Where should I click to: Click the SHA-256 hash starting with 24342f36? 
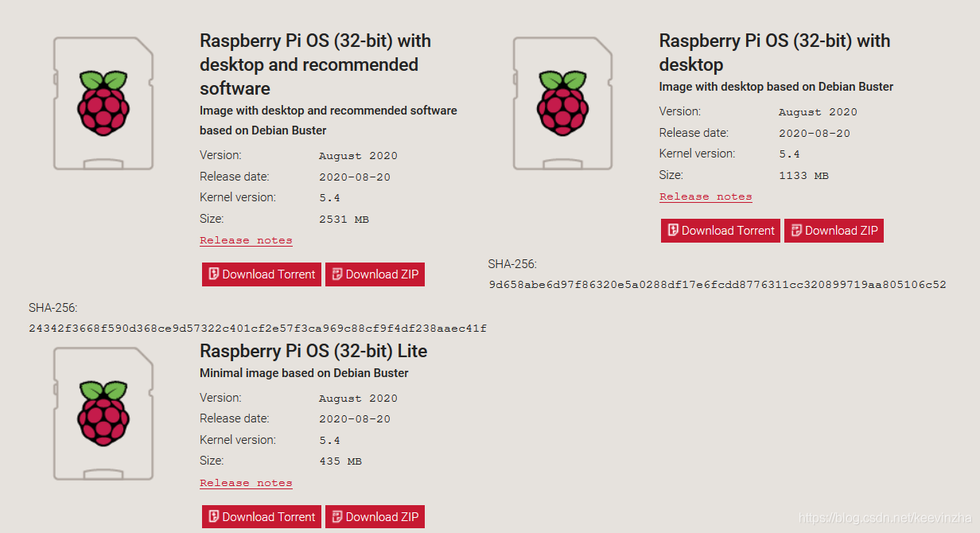coord(257,329)
